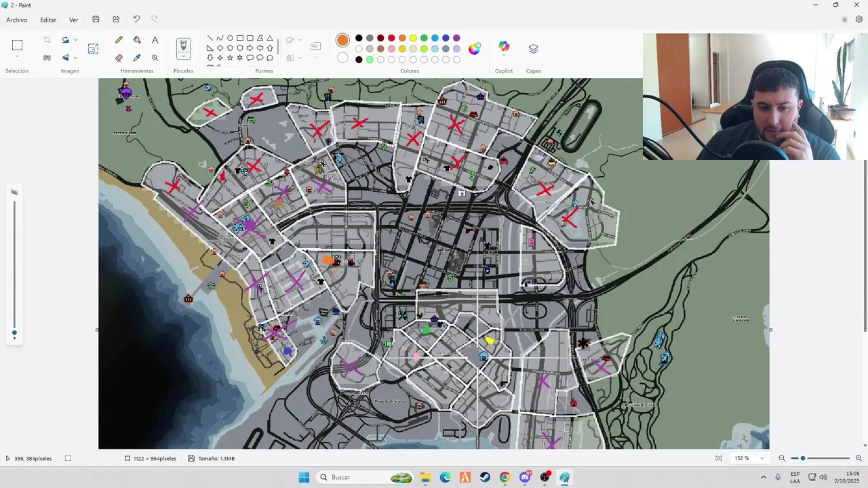Pick the pink color swatch
This screenshot has height=488, width=868.
tap(391, 49)
